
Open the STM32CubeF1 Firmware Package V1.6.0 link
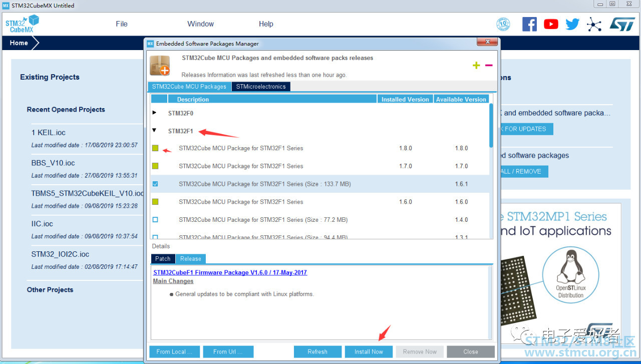(230, 273)
